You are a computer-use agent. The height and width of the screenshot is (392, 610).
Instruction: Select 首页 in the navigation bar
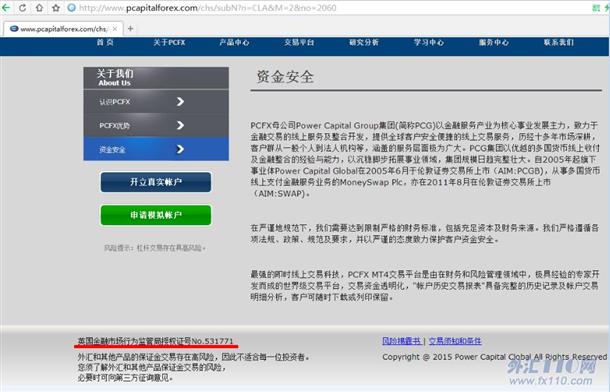[x=105, y=42]
